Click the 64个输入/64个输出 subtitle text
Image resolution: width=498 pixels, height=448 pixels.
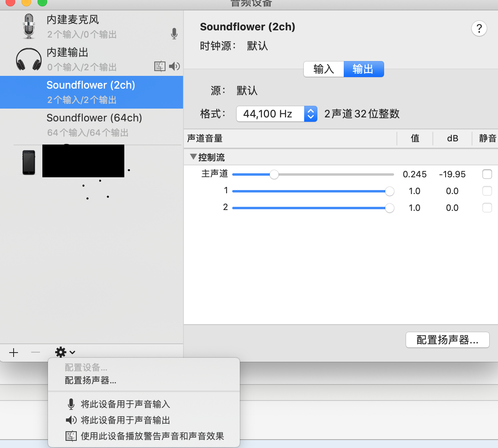(x=88, y=133)
